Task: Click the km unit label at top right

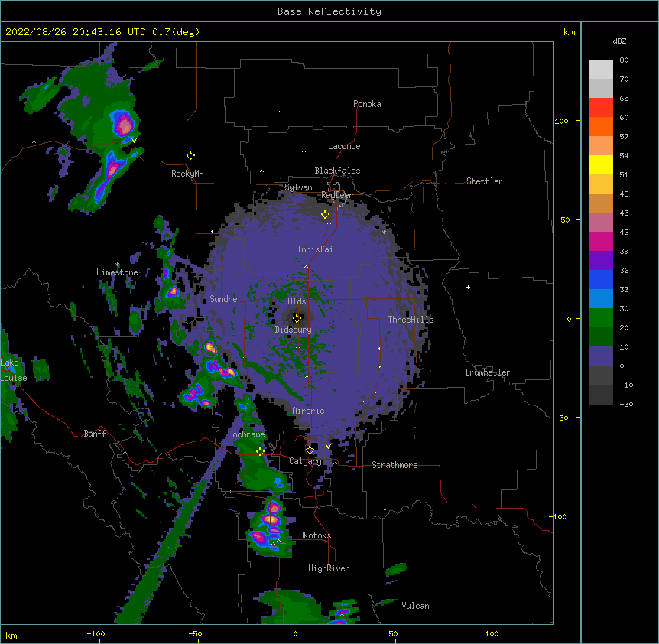Action: [x=569, y=32]
